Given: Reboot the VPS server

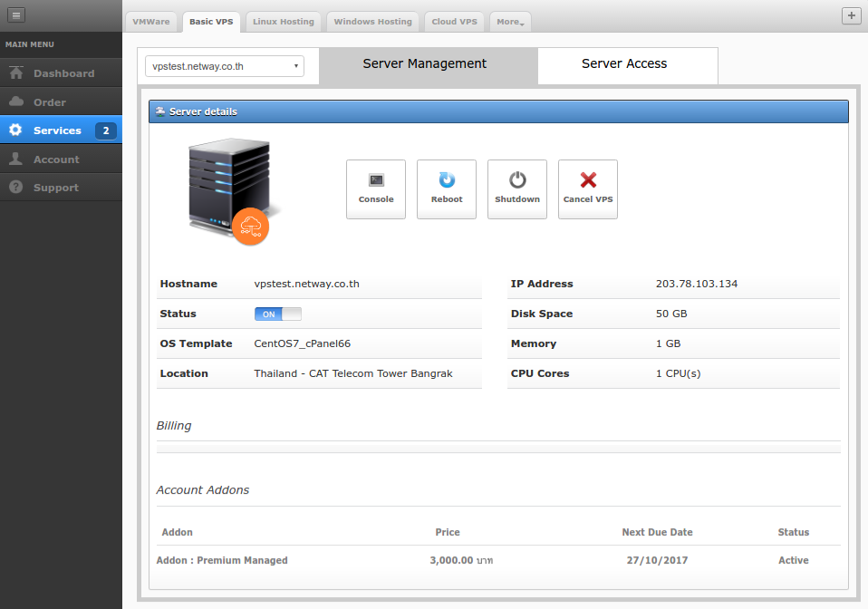Looking at the screenshot, I should pos(446,188).
